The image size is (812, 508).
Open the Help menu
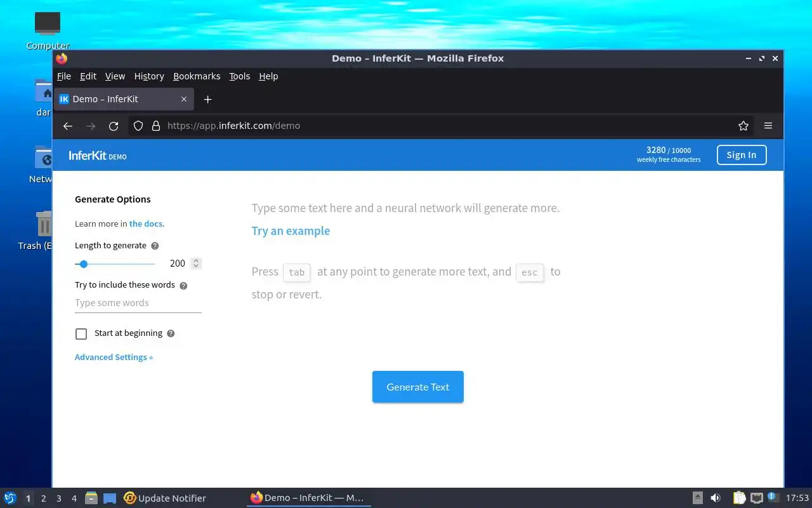click(268, 76)
